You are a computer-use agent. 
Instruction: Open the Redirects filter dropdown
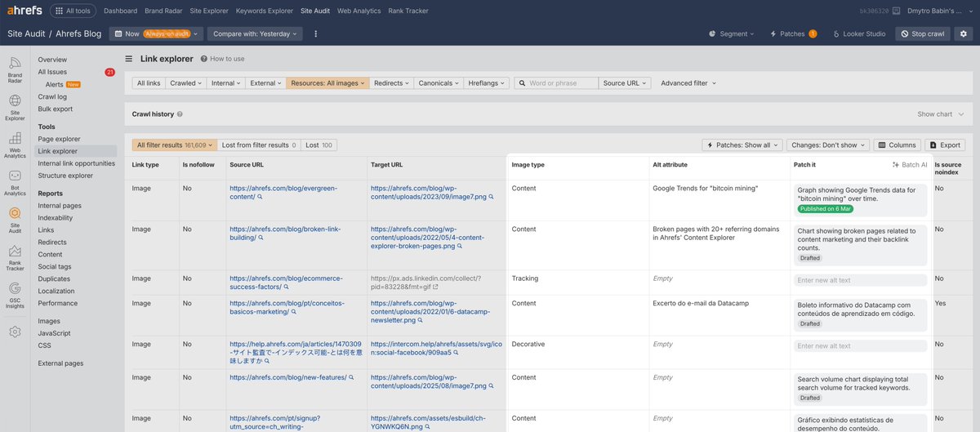[391, 83]
